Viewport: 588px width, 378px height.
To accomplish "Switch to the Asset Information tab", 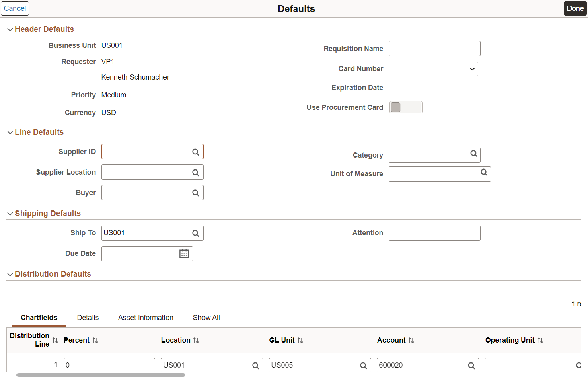I will 146,317.
